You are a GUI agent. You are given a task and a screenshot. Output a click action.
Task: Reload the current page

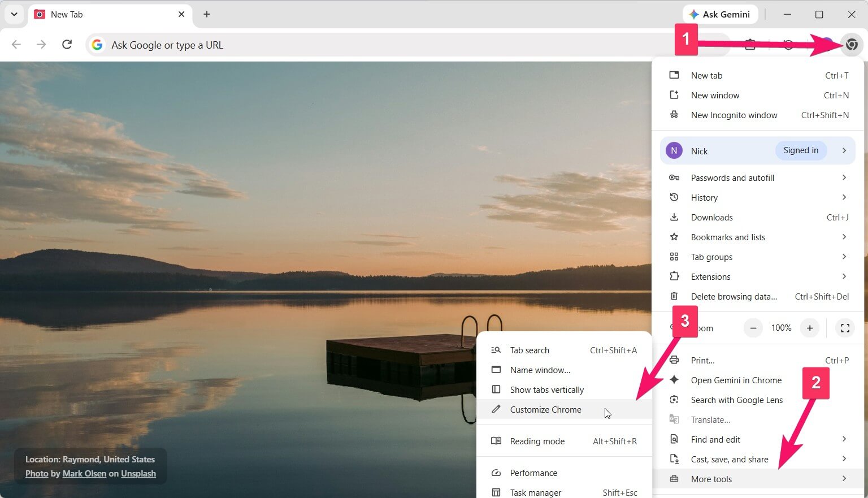click(67, 45)
